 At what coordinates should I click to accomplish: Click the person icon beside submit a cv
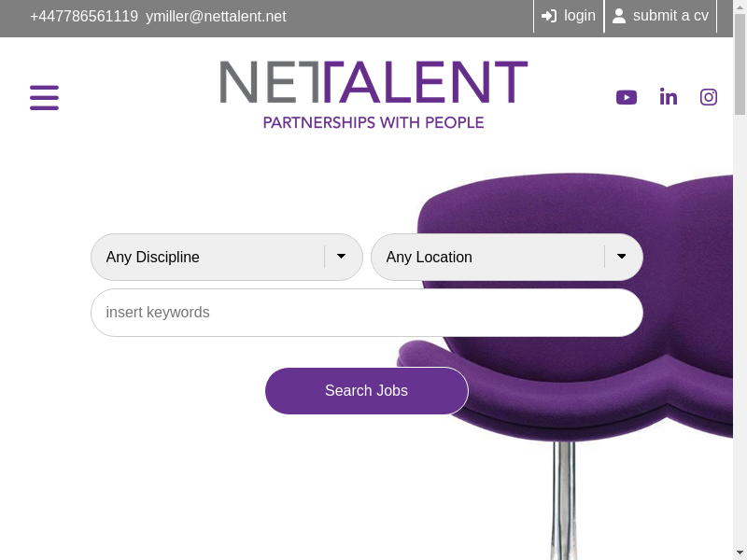tap(619, 16)
